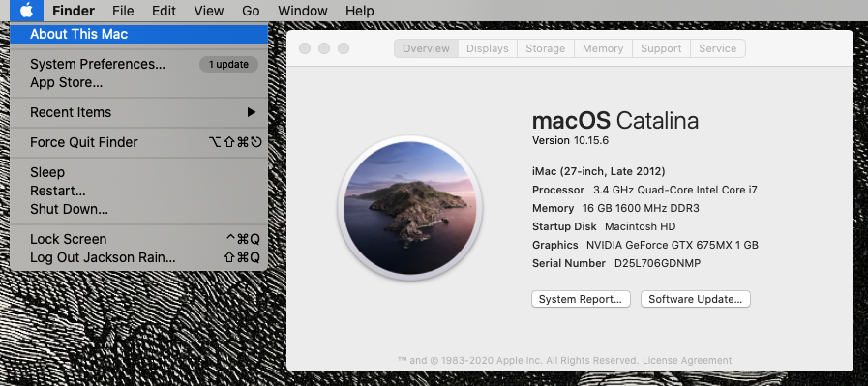Image resolution: width=868 pixels, height=386 pixels.
Task: Open the Go menu
Action: (251, 11)
